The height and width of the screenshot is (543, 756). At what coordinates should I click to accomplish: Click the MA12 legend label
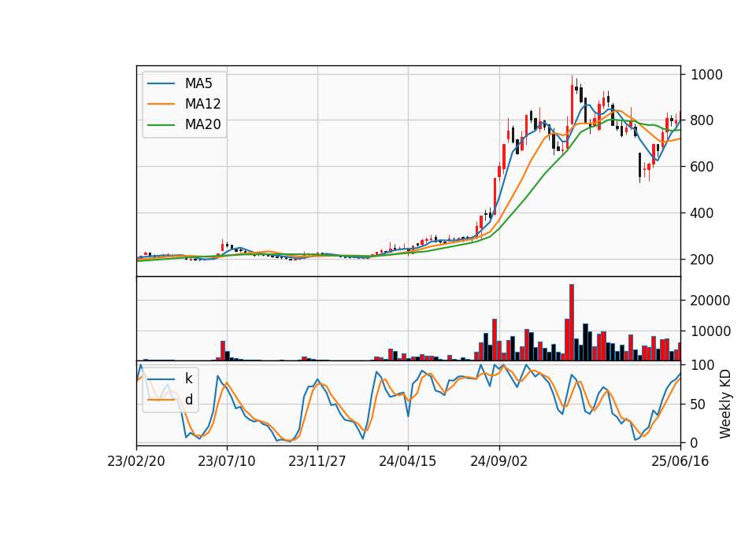coord(202,104)
